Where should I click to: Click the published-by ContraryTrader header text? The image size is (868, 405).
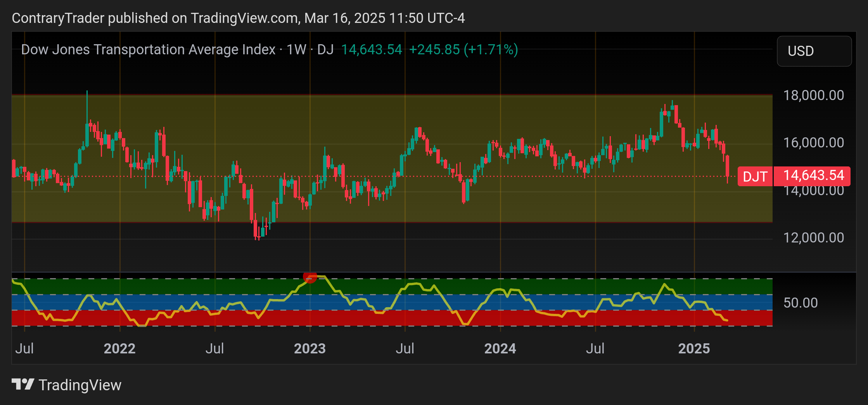[238, 18]
